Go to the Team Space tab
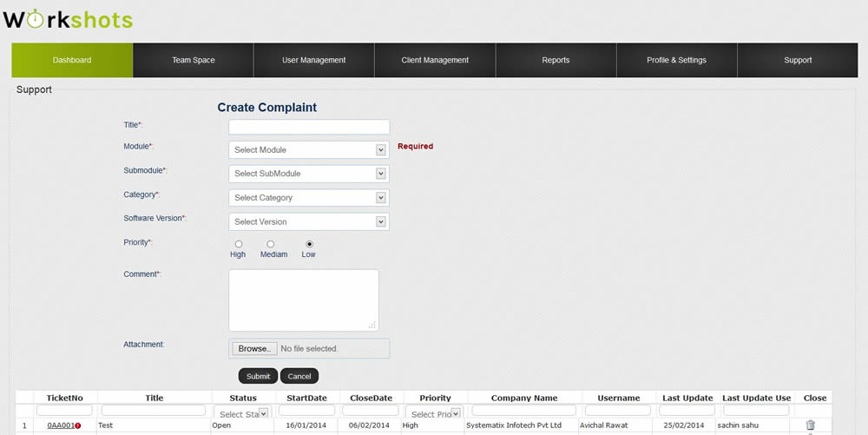 [193, 61]
